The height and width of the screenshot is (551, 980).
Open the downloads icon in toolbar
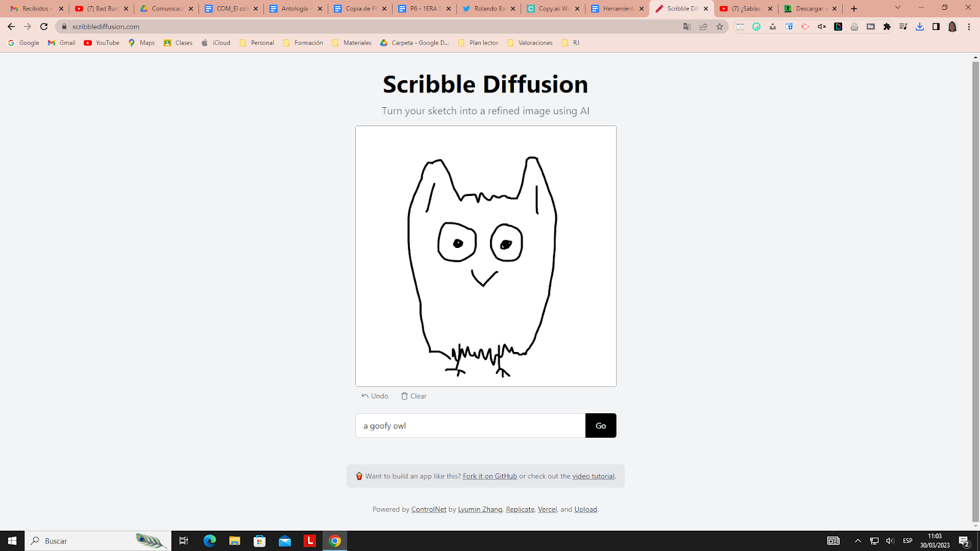pyautogui.click(x=919, y=26)
